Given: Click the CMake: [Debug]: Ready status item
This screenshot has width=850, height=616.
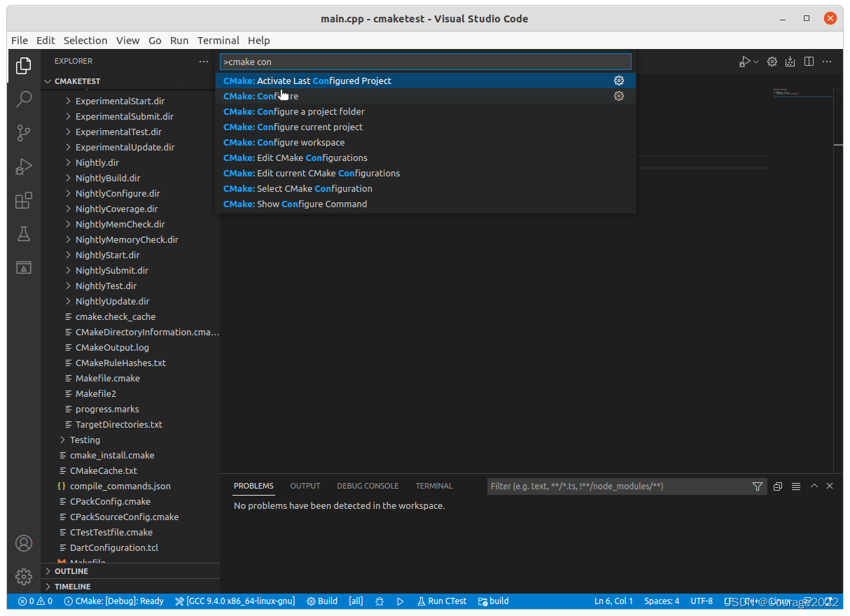Looking at the screenshot, I should (x=113, y=601).
